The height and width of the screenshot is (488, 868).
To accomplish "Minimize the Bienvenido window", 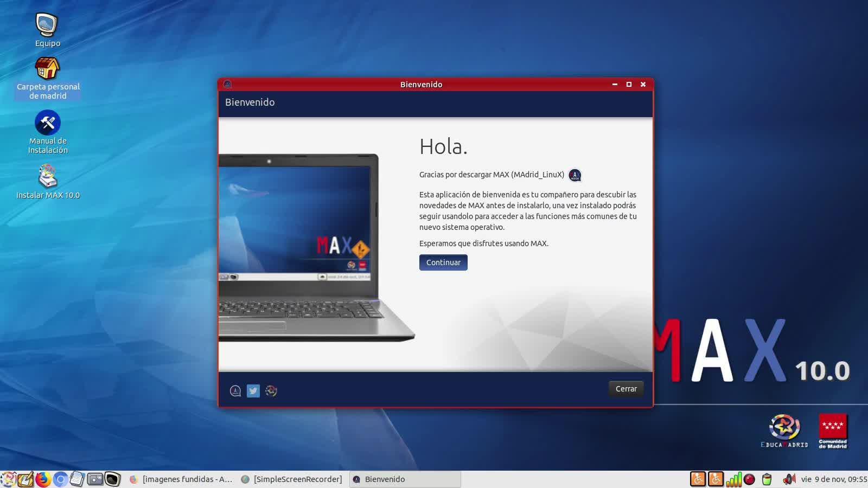I will pyautogui.click(x=615, y=84).
